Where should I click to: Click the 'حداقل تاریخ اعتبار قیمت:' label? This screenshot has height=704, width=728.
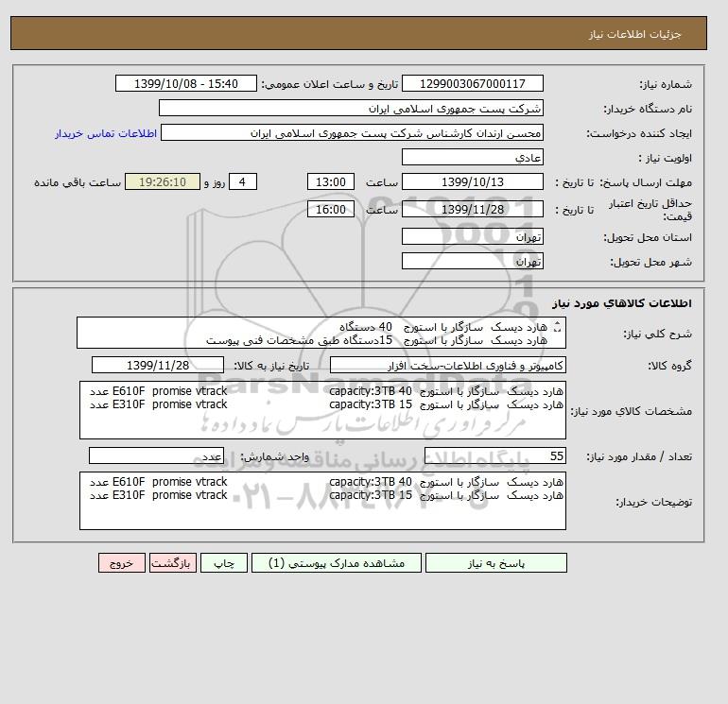pyautogui.click(x=650, y=210)
